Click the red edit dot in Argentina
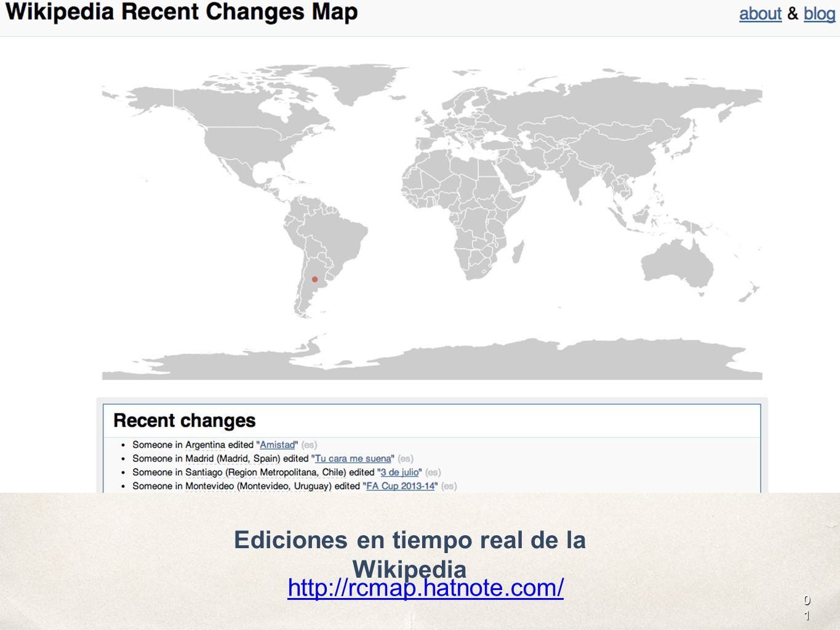 point(314,279)
